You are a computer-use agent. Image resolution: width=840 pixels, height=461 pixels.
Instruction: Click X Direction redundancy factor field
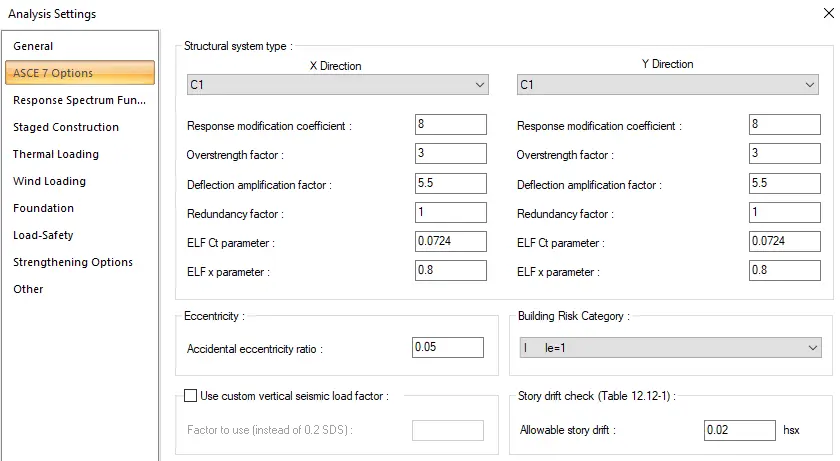(451, 212)
